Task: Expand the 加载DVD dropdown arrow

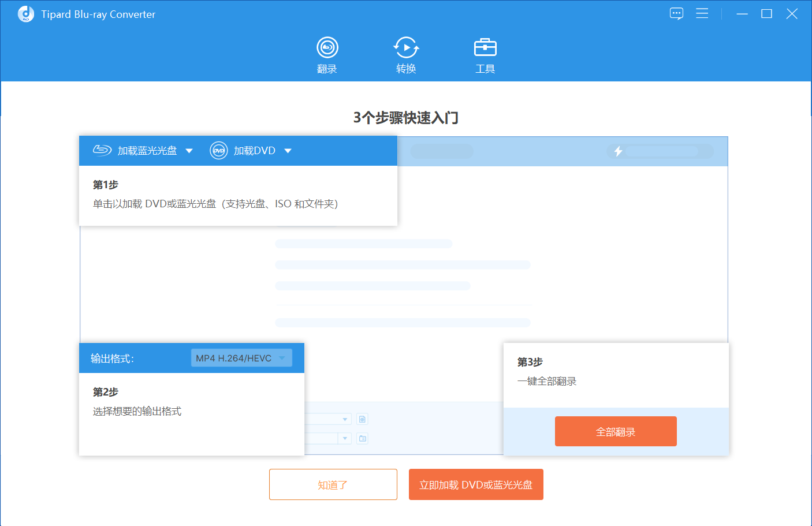Action: 288,151
